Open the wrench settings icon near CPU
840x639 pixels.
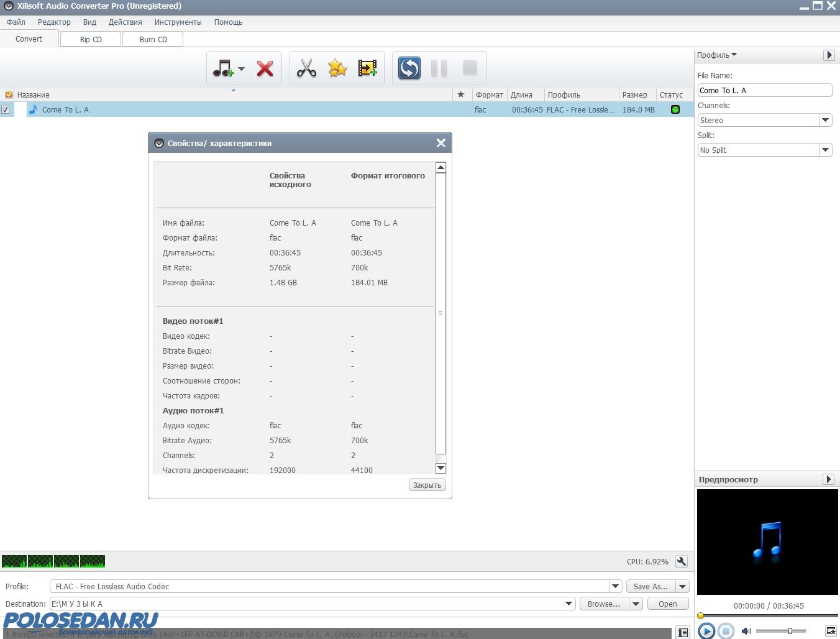tap(682, 561)
